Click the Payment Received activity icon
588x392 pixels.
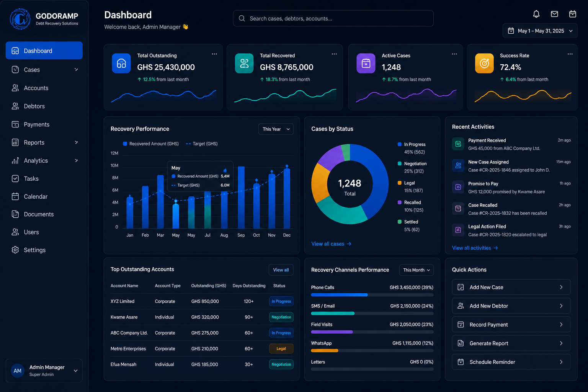pos(458,144)
